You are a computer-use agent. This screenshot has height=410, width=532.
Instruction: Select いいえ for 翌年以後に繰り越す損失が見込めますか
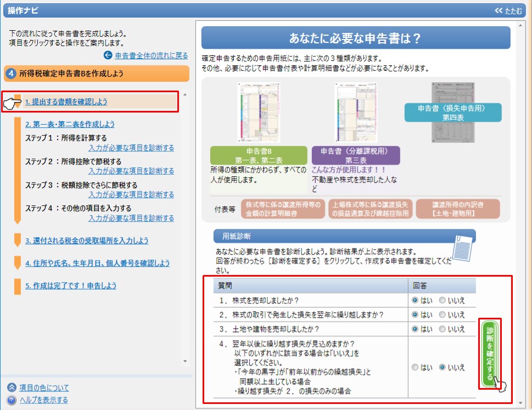pyautogui.click(x=442, y=367)
